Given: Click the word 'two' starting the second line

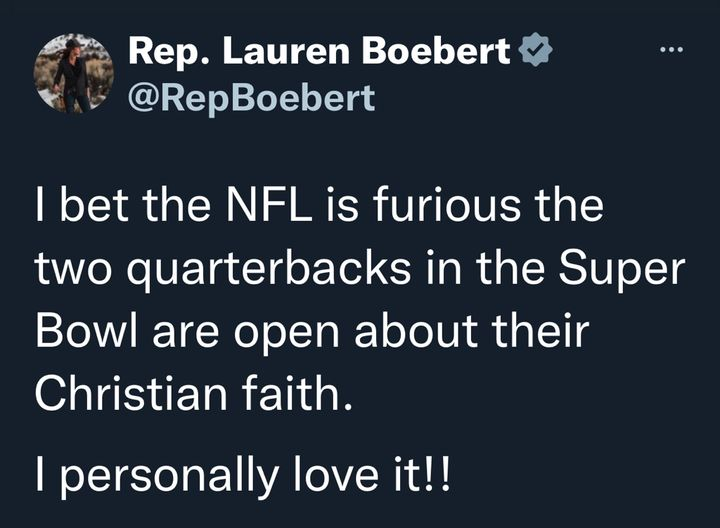Looking at the screenshot, I should [x=73, y=270].
